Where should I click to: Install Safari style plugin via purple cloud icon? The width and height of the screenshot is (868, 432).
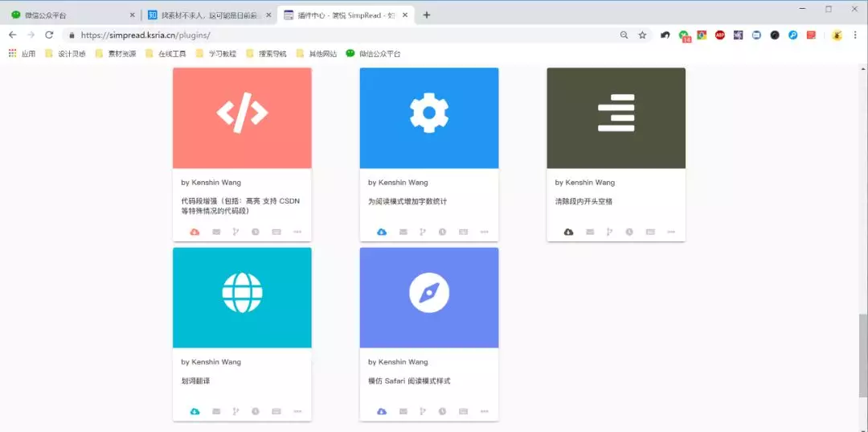point(382,412)
